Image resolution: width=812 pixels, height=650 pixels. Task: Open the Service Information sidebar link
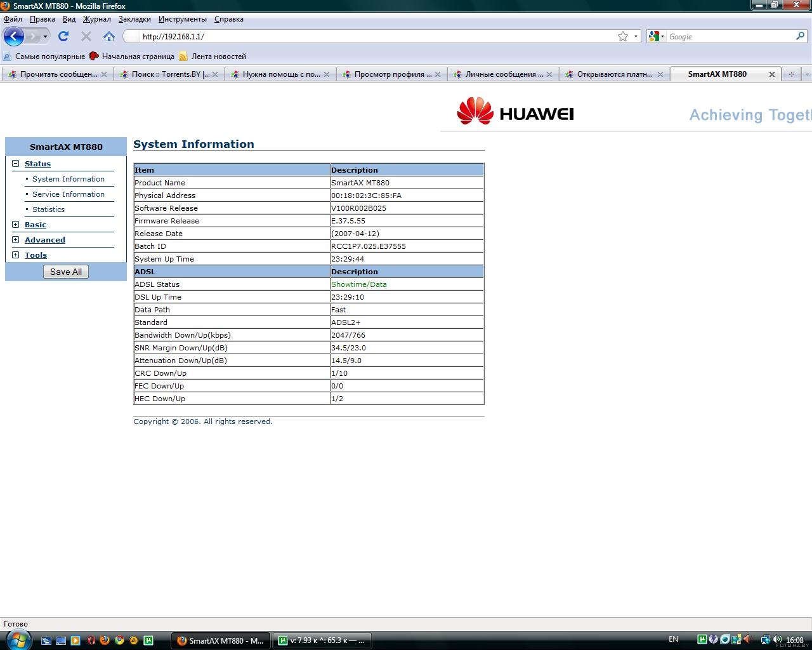pos(69,194)
